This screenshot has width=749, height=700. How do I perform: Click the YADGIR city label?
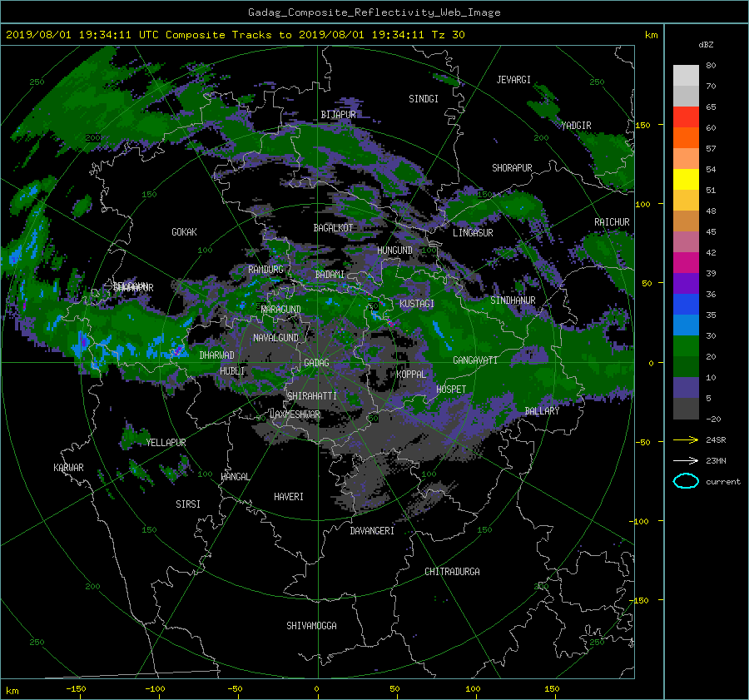[576, 126]
